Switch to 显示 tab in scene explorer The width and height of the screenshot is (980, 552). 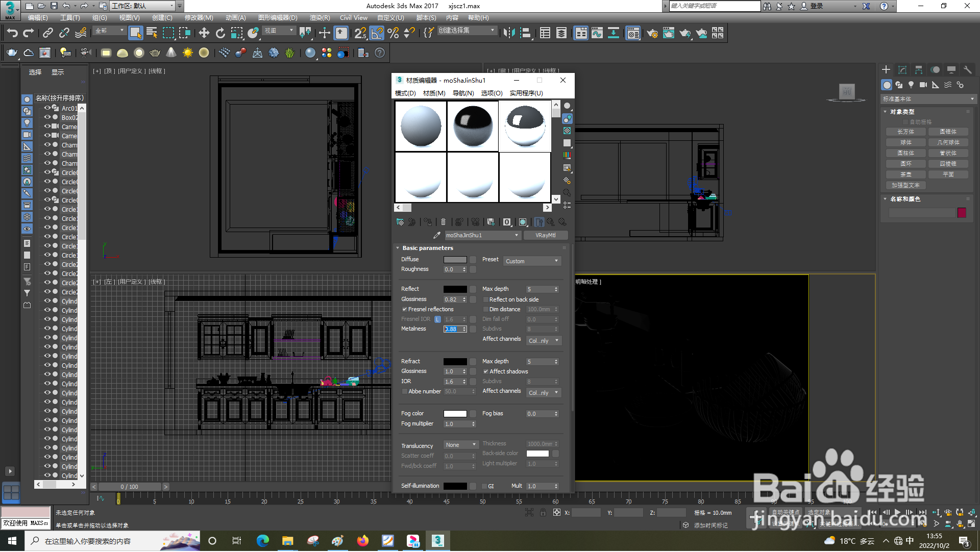click(58, 72)
